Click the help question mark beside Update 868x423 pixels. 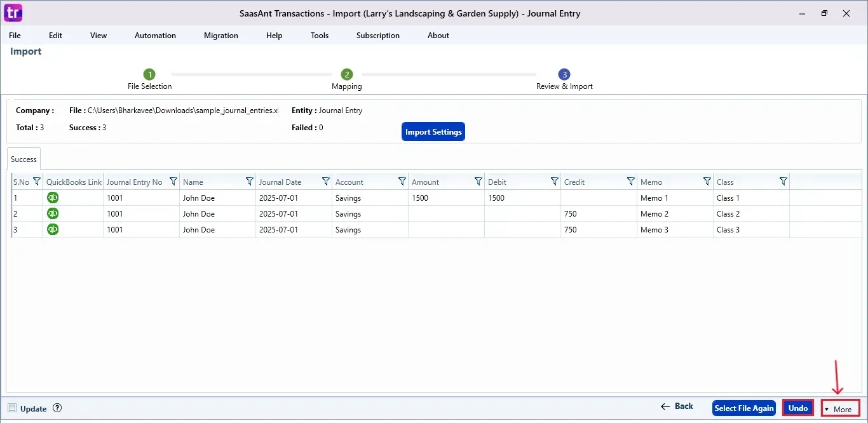click(57, 408)
